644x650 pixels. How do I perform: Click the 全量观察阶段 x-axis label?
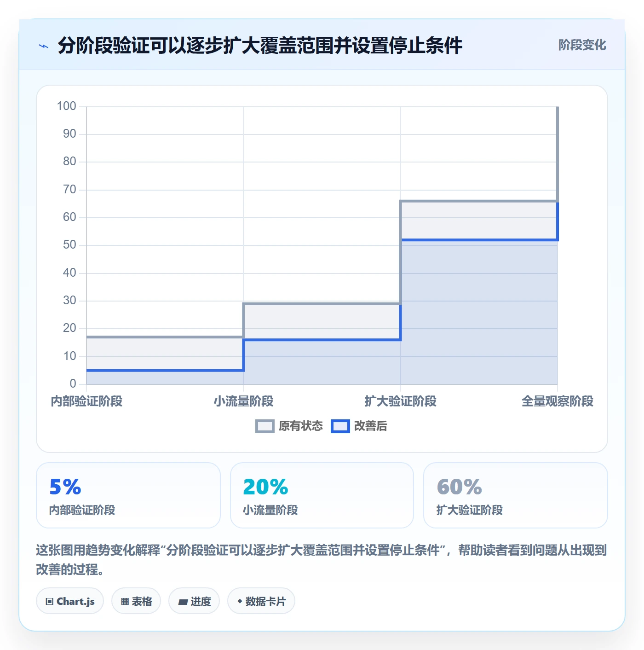(558, 401)
